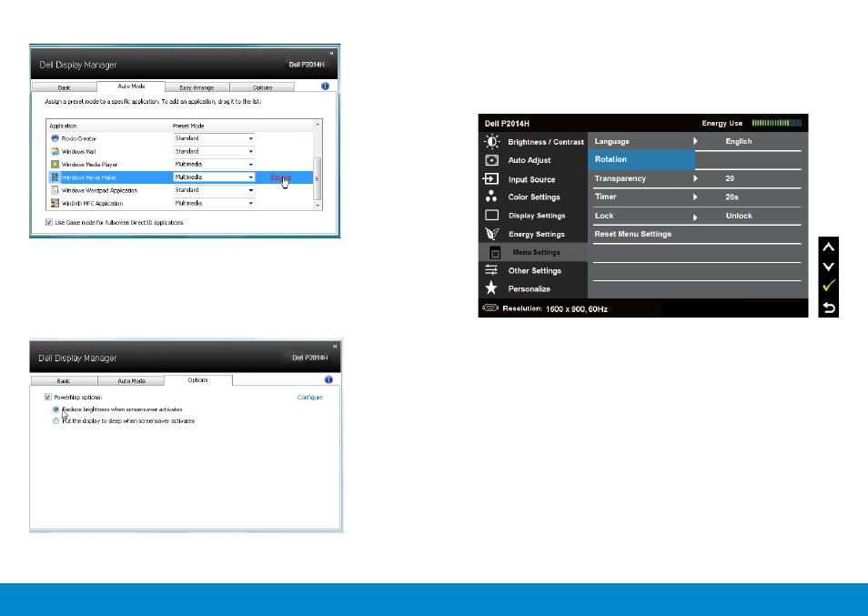This screenshot has width=868, height=616.
Task: Close the upper Dell Display Manager window
Action: coord(331,53)
